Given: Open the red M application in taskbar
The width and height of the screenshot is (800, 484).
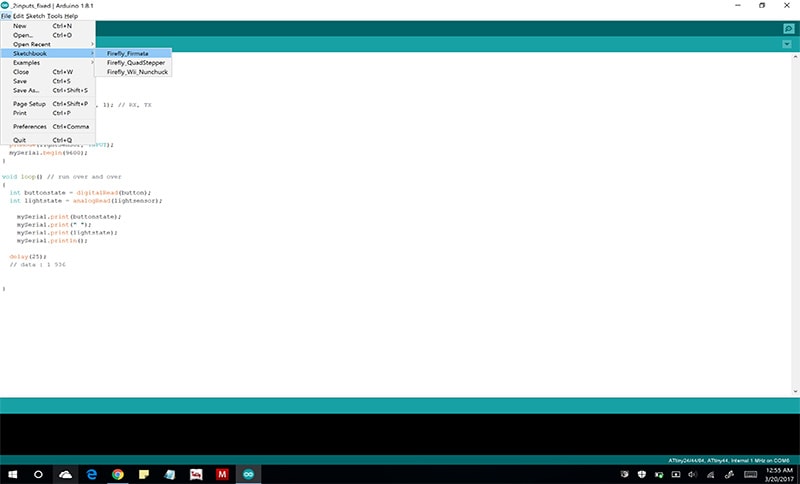Looking at the screenshot, I should click(222, 474).
